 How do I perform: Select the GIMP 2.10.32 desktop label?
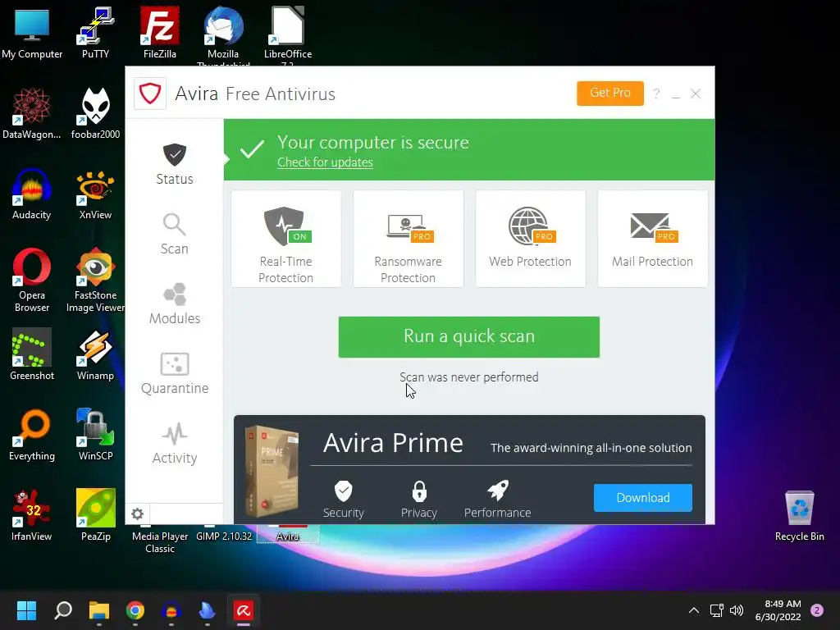(x=224, y=536)
